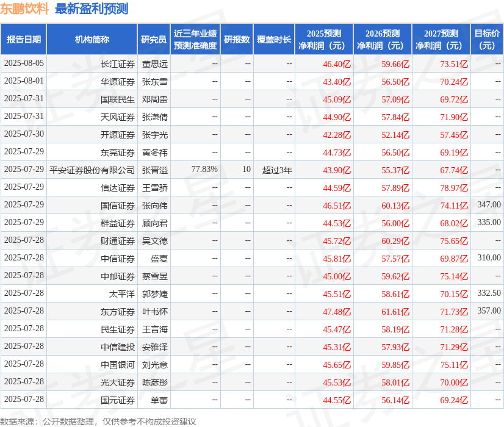The height and width of the screenshot is (427, 504).
Task: Click date 2025-08-01
Action: click(x=24, y=81)
